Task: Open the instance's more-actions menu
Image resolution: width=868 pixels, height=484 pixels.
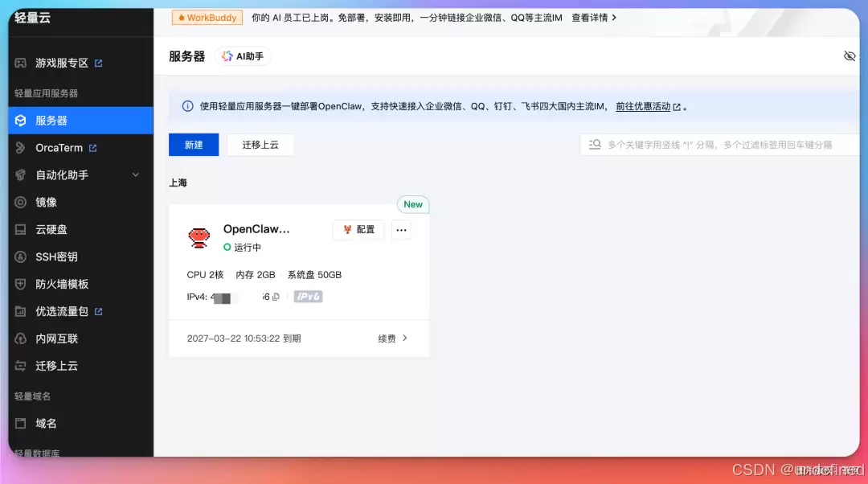Action: [x=401, y=230]
